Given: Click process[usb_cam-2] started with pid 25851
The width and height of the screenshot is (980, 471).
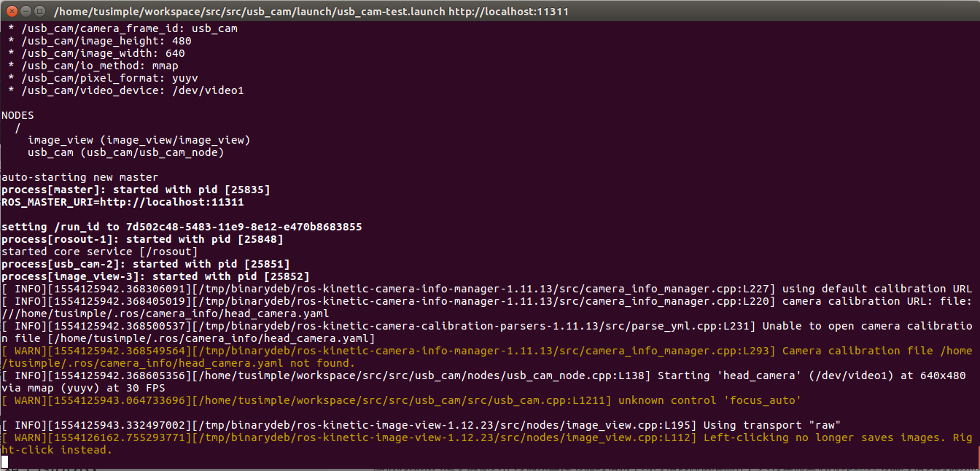Looking at the screenshot, I should [x=146, y=264].
